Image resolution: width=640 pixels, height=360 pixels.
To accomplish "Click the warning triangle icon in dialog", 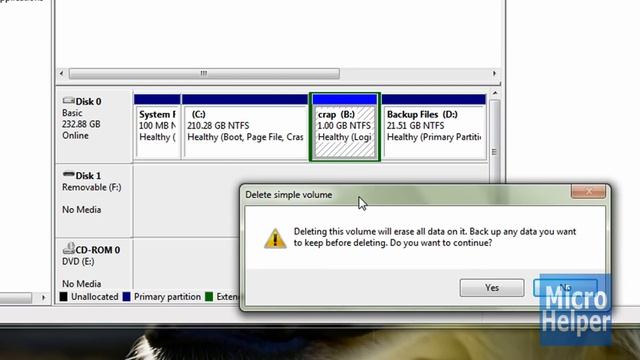I will (x=275, y=238).
